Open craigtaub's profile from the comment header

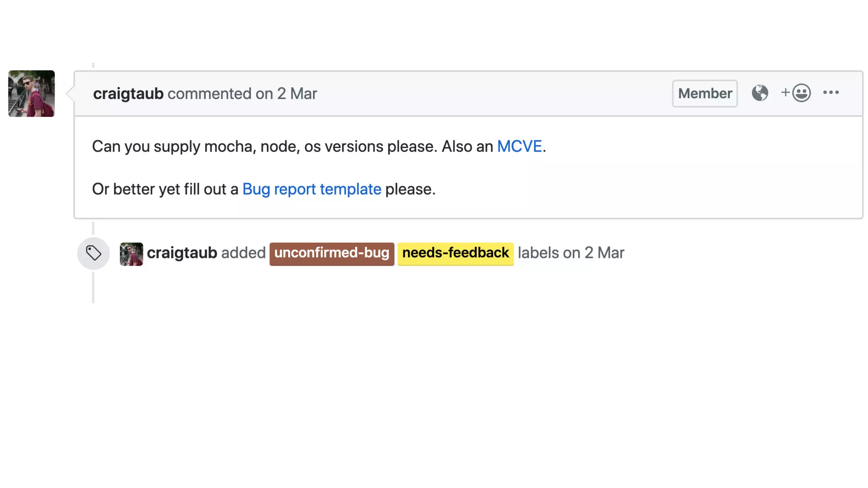[x=128, y=94]
